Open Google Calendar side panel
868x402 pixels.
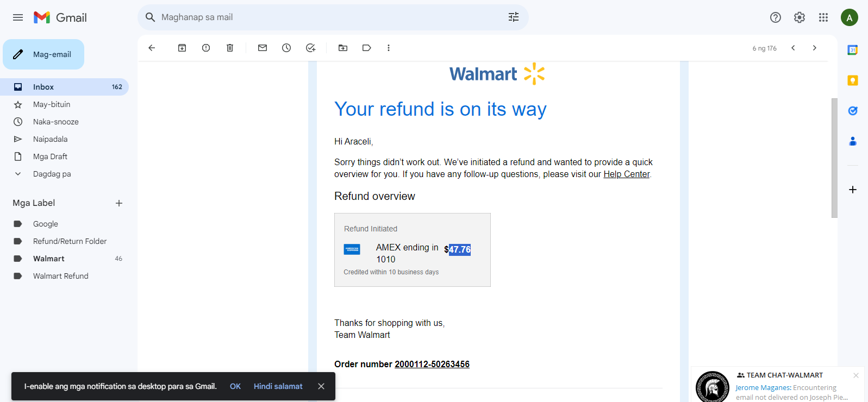click(x=853, y=50)
